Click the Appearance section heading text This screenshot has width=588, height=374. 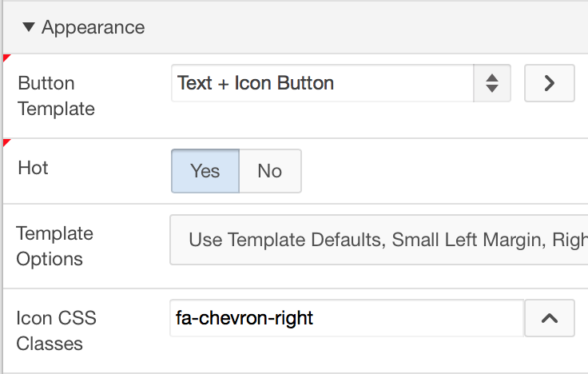93,27
